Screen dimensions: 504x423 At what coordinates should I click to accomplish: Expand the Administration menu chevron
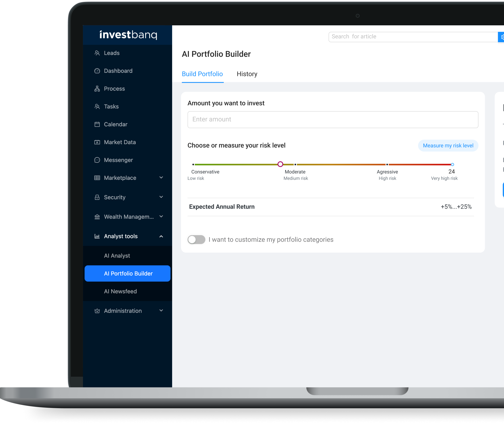point(161,310)
